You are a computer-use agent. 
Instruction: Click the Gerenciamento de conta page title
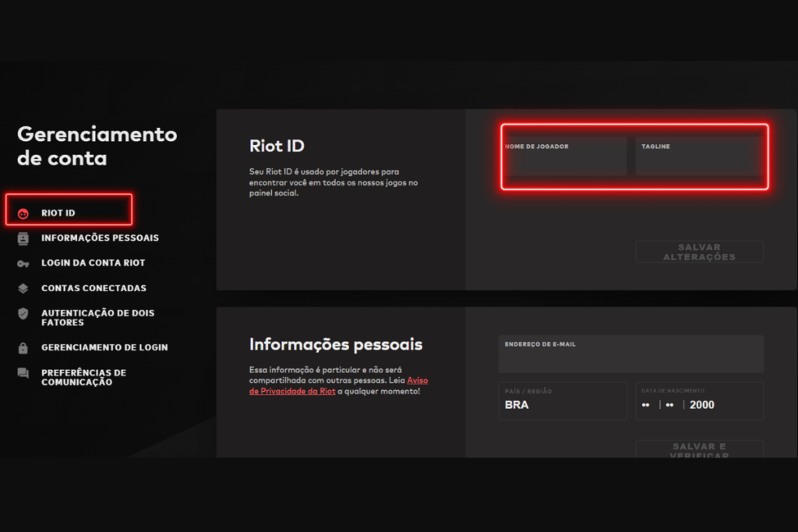[97, 146]
